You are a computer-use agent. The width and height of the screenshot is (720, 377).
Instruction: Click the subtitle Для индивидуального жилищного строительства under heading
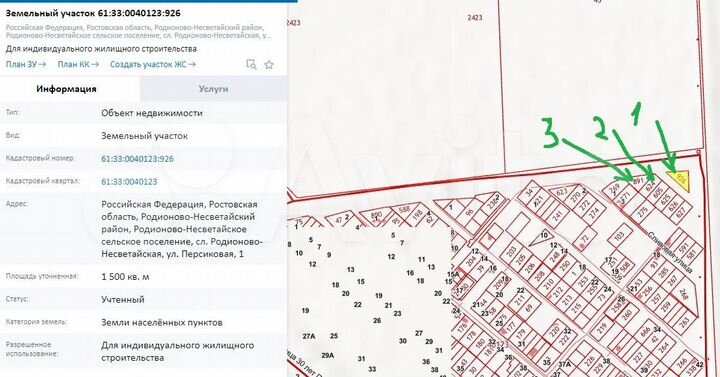(x=101, y=49)
